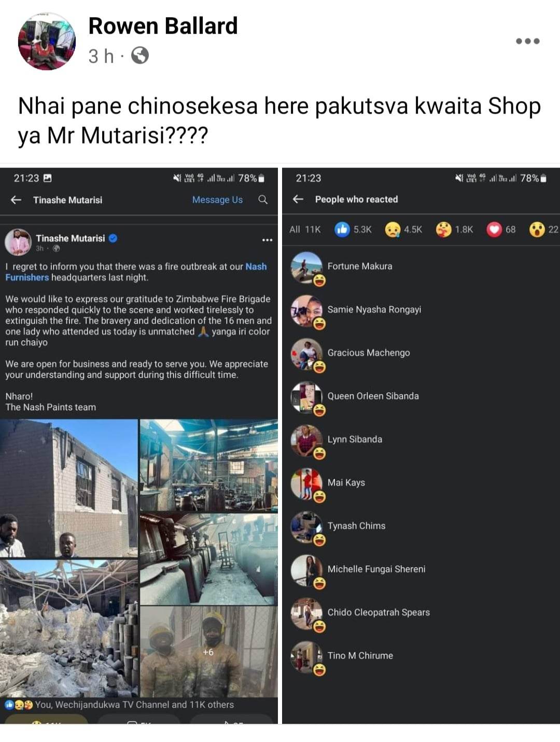560x742 pixels.
Task: Open the burnt brick building photo
Action: coord(68,488)
